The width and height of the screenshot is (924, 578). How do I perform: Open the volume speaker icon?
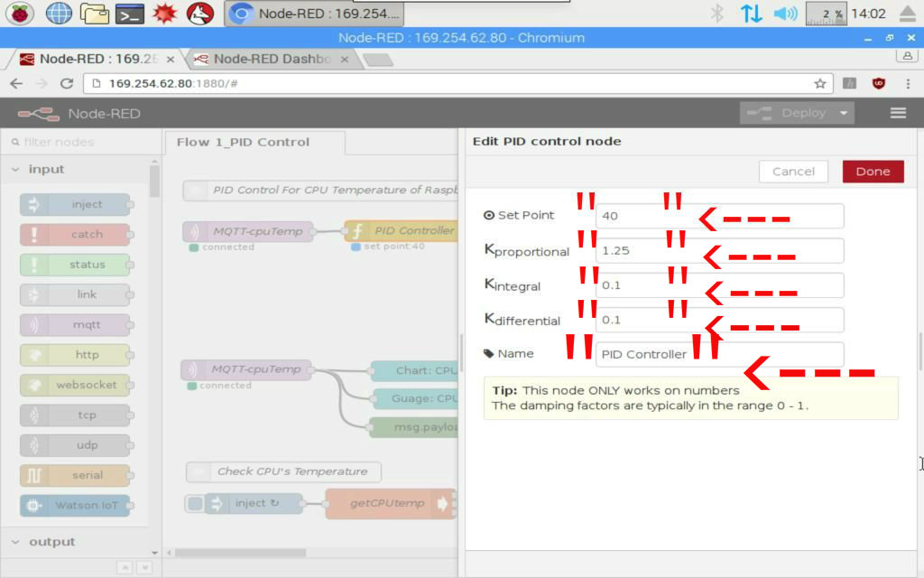point(785,14)
